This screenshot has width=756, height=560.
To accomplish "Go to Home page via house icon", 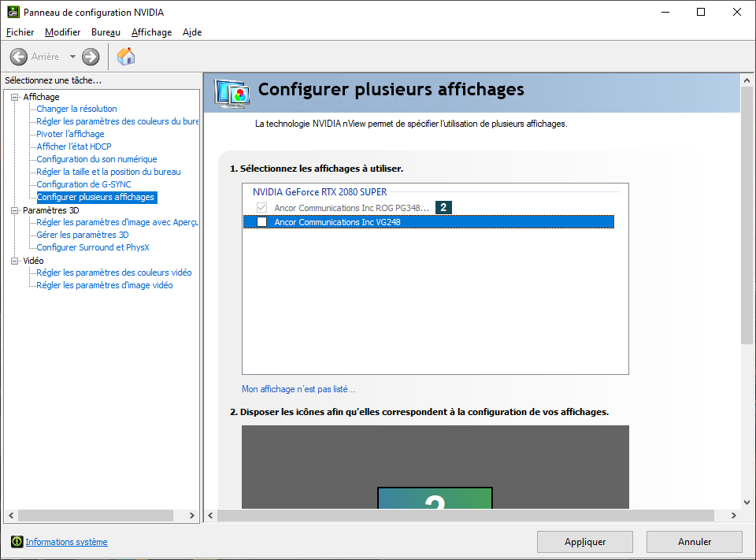I will tap(126, 57).
